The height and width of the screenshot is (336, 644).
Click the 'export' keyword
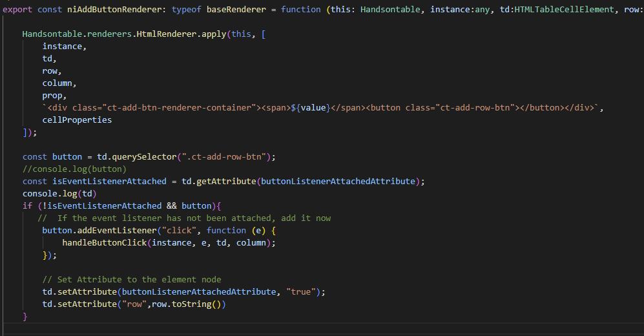[17, 10]
